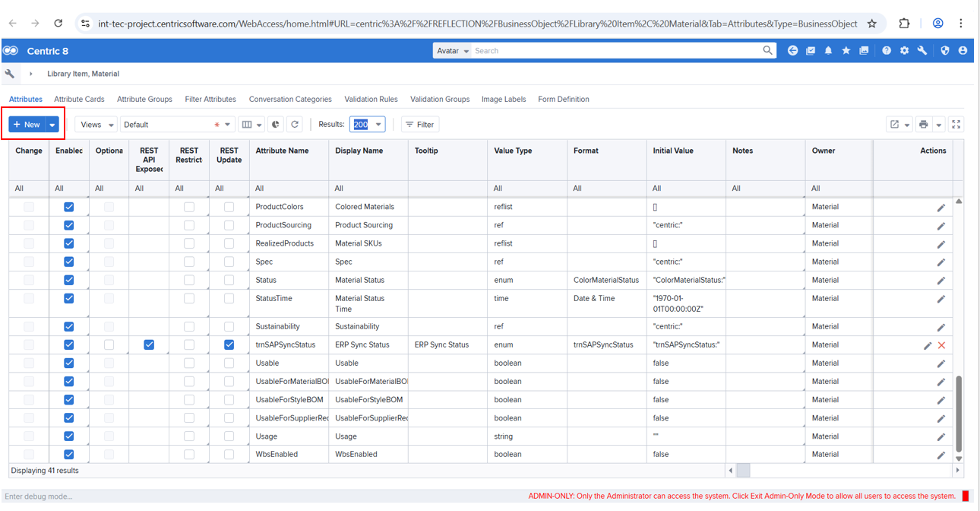Screen dimensions: 980x511
Task: Open the notifications bell icon
Action: 828,51
